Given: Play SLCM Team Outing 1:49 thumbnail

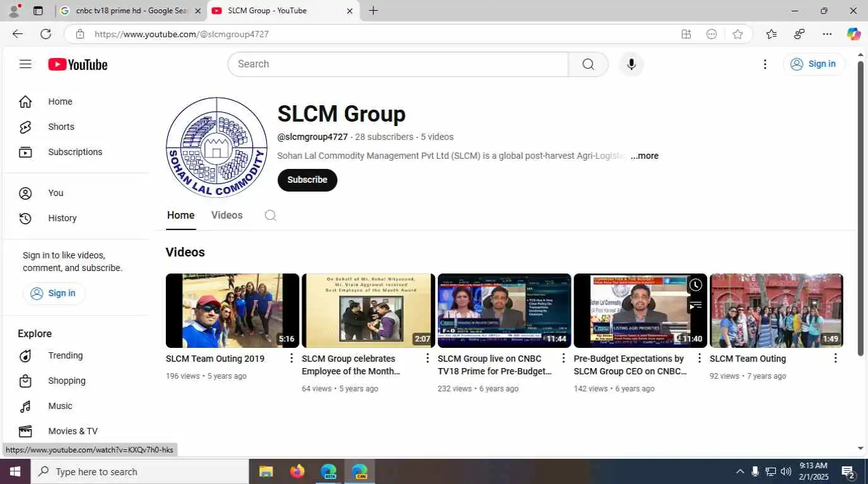Looking at the screenshot, I should [776, 311].
